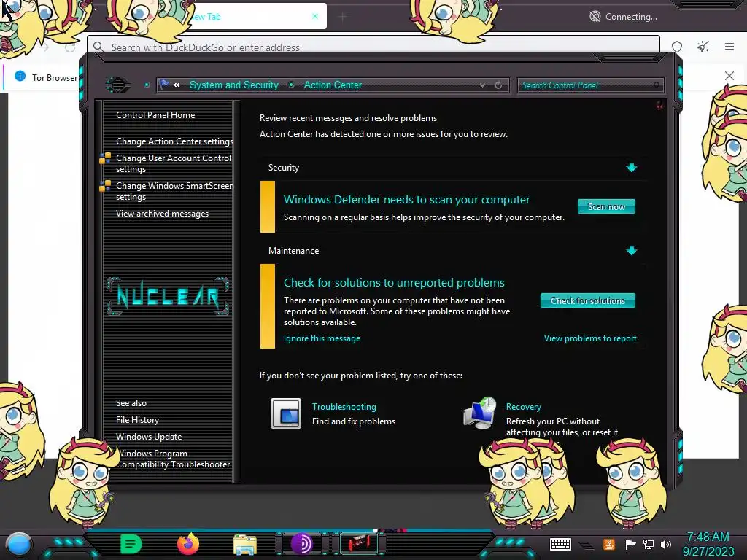Image resolution: width=747 pixels, height=560 pixels.
Task: Click the network tray icon
Action: (649, 544)
